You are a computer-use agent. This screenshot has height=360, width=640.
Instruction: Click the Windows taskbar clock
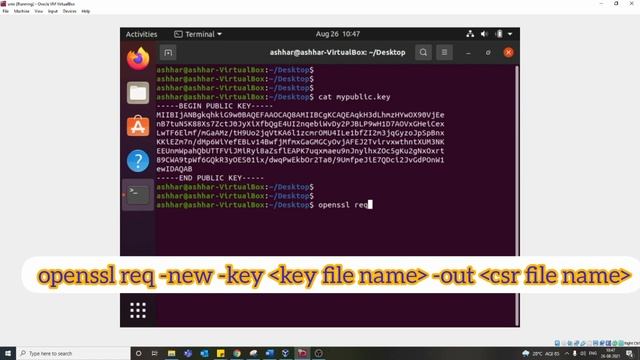610,353
